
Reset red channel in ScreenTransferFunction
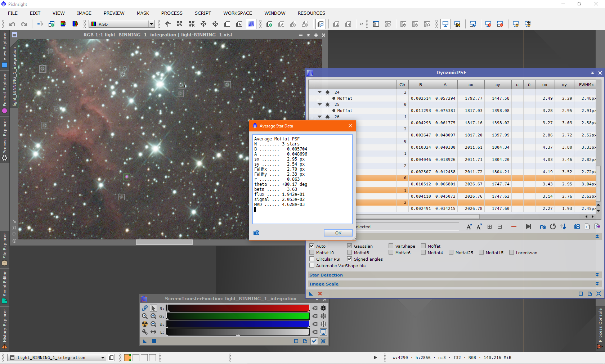click(315, 308)
